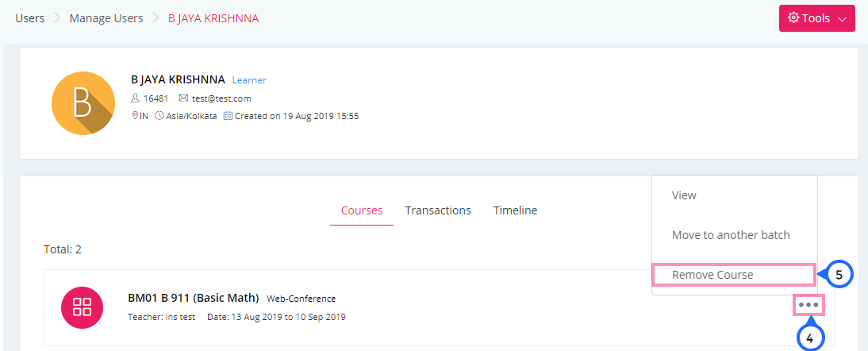Click the calendar icon by Created on

coord(228,116)
